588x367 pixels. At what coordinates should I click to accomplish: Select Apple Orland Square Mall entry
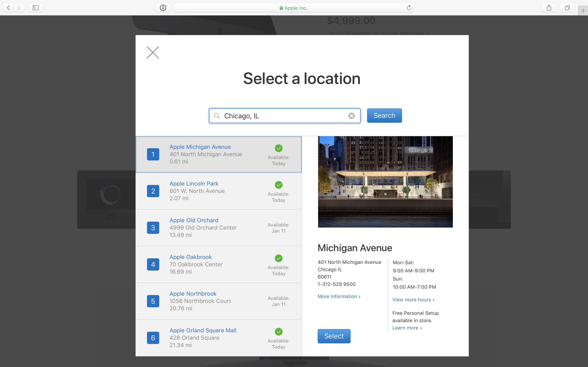(203, 330)
